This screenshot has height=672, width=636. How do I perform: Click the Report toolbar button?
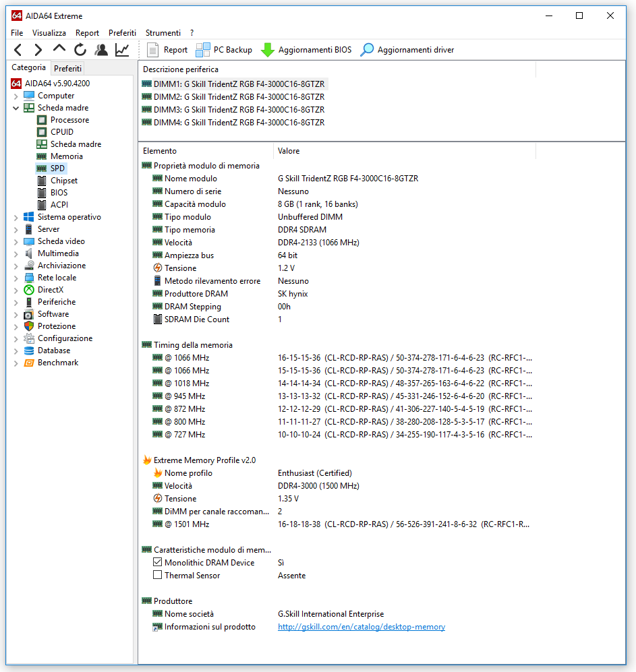(x=167, y=50)
